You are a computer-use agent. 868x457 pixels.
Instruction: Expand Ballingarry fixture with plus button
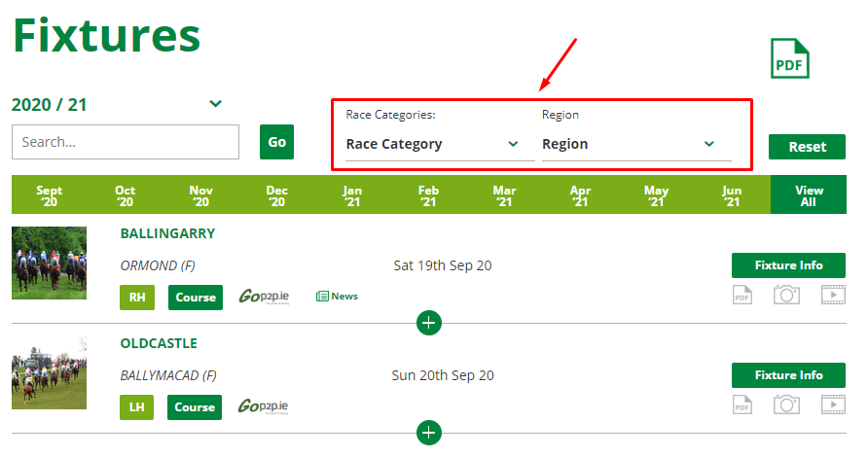(429, 323)
